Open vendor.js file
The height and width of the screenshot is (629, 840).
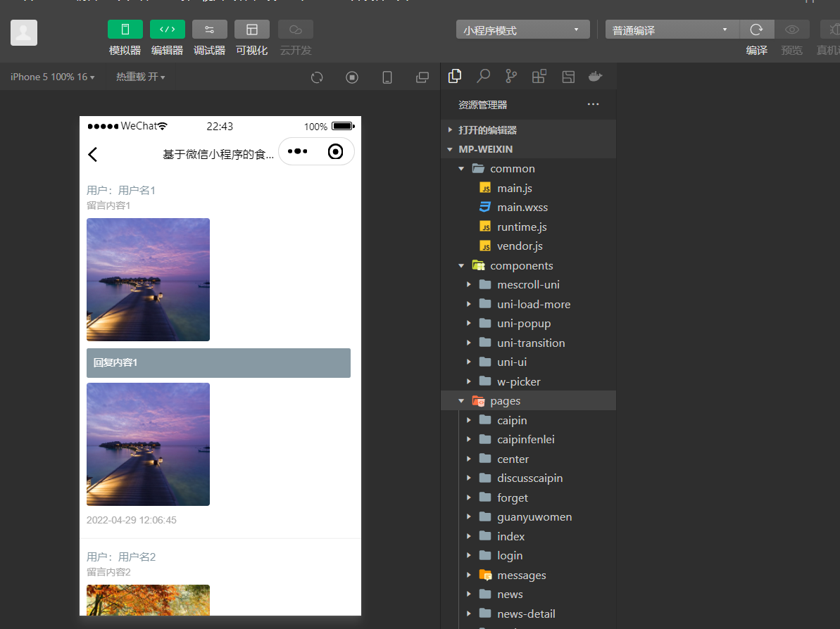[528, 246]
